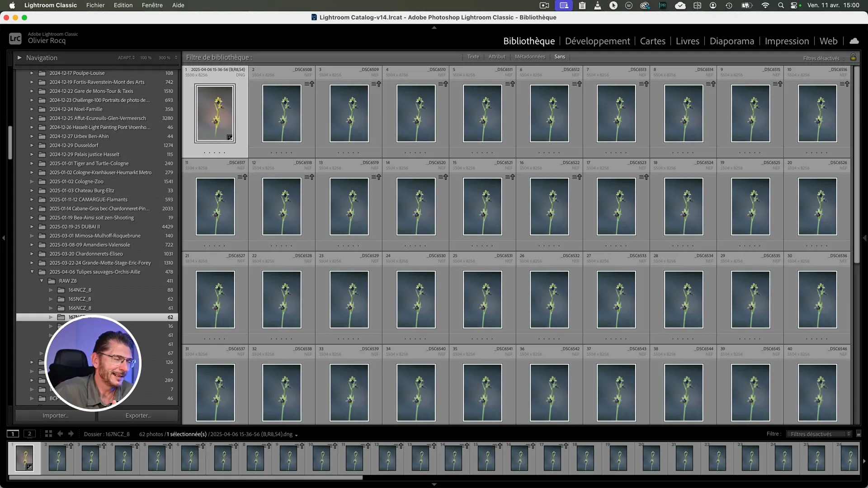The width and height of the screenshot is (868, 488).
Task: Open the Développement module
Action: click(x=597, y=41)
